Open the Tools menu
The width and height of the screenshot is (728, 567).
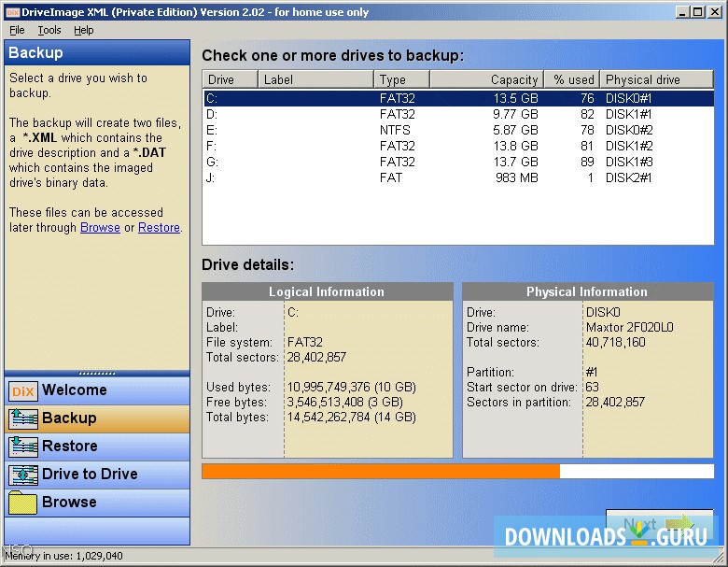(49, 30)
